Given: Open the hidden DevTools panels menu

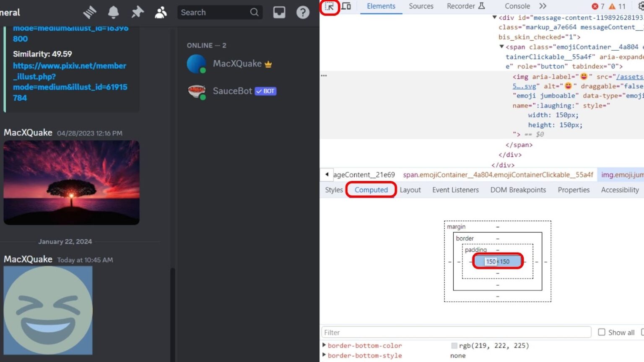Looking at the screenshot, I should 543,6.
